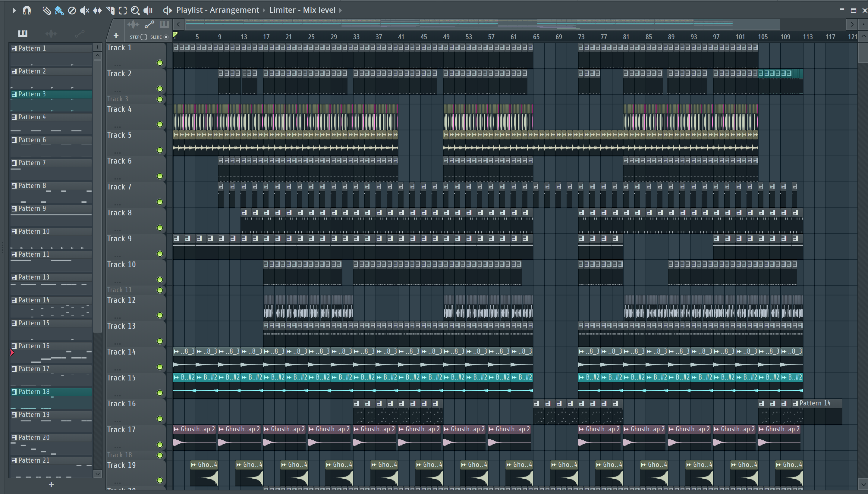Toggle the SLIDE radio option
This screenshot has width=868, height=494.
point(166,37)
